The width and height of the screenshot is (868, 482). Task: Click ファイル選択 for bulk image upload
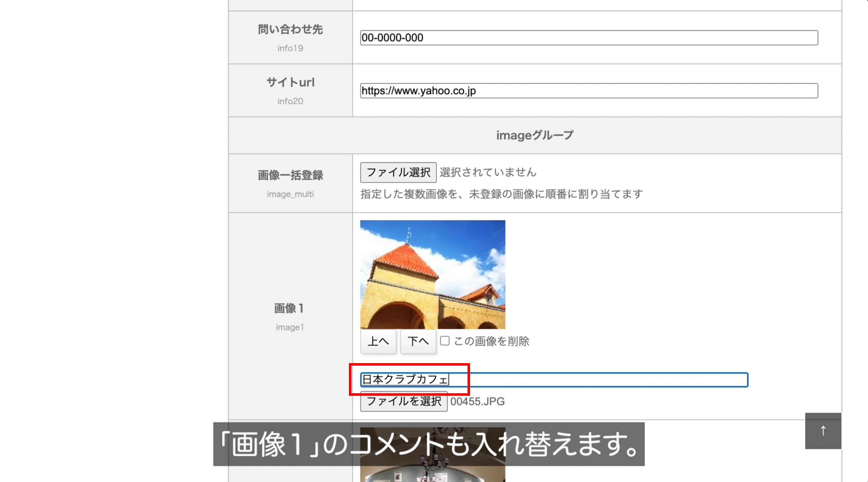coord(398,173)
